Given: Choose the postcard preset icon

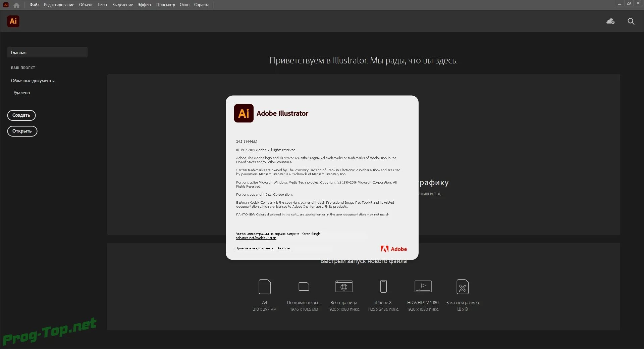Looking at the screenshot, I should (304, 287).
